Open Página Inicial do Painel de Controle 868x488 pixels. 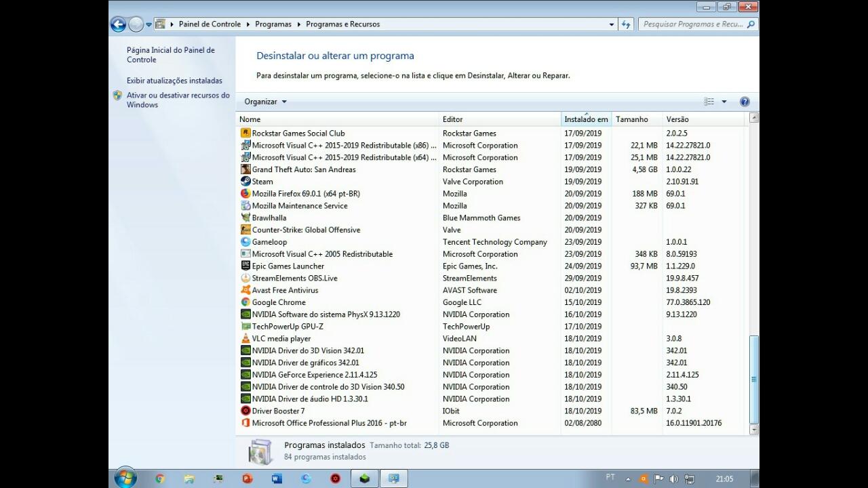[171, 55]
